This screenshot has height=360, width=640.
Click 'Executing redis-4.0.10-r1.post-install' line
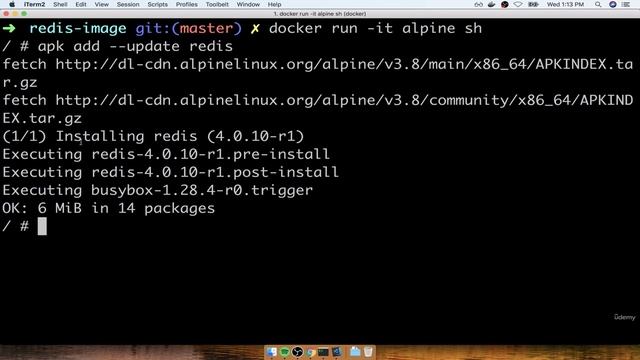coord(171,172)
